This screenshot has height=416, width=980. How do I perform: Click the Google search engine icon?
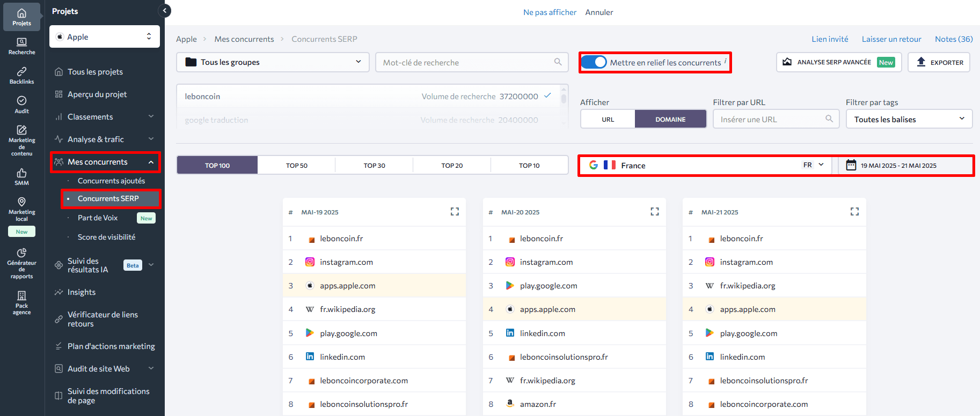pyautogui.click(x=594, y=165)
